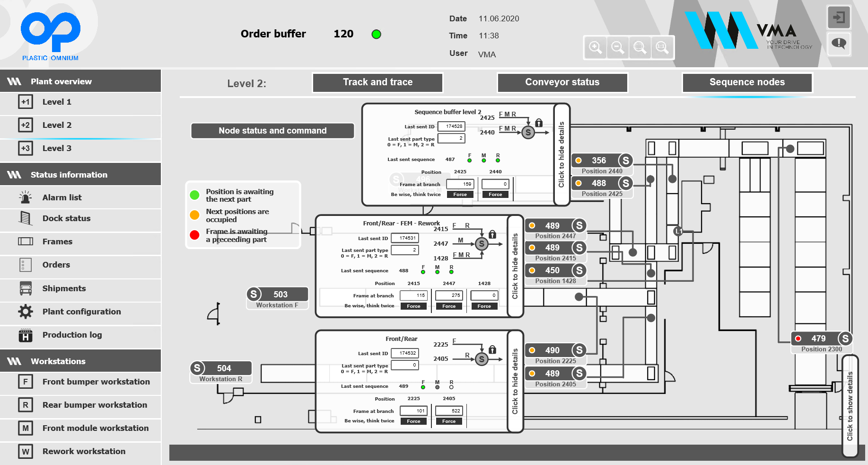868x465 pixels.
Task: Select Level 3 in Plant overview
Action: 57,148
